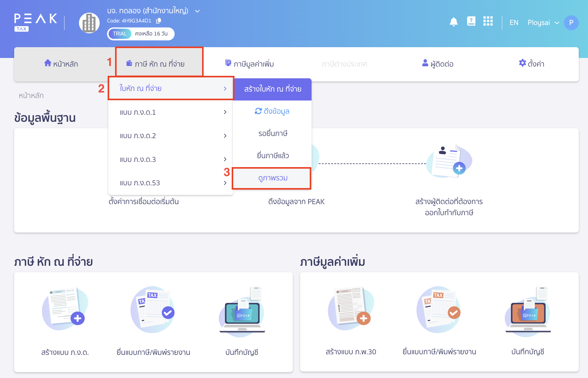Click the PEAK Tax logo
Screen dimensions: 588x378
pos(35,22)
